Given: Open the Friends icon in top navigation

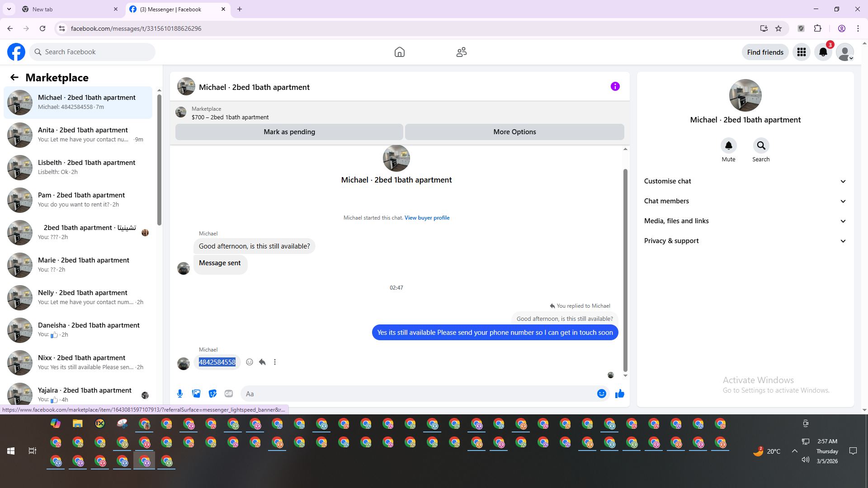Looking at the screenshot, I should pos(462,52).
